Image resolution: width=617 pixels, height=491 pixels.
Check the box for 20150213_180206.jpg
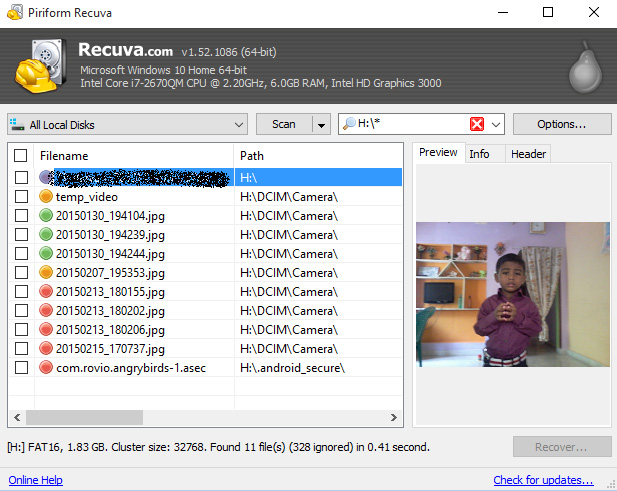pyautogui.click(x=21, y=329)
